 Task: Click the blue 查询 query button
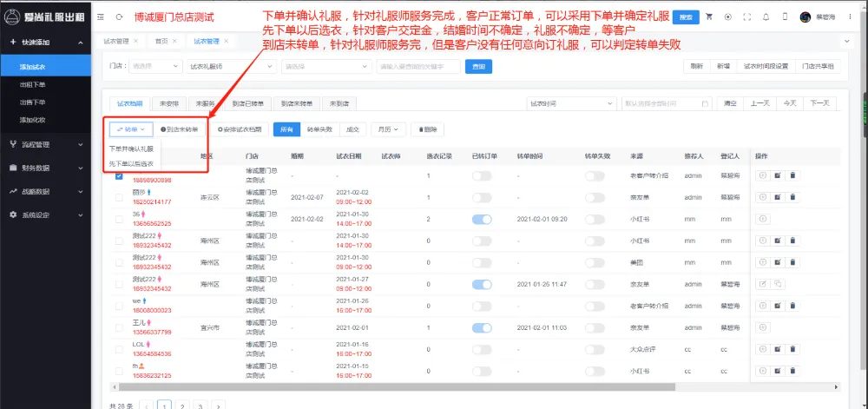pos(477,66)
